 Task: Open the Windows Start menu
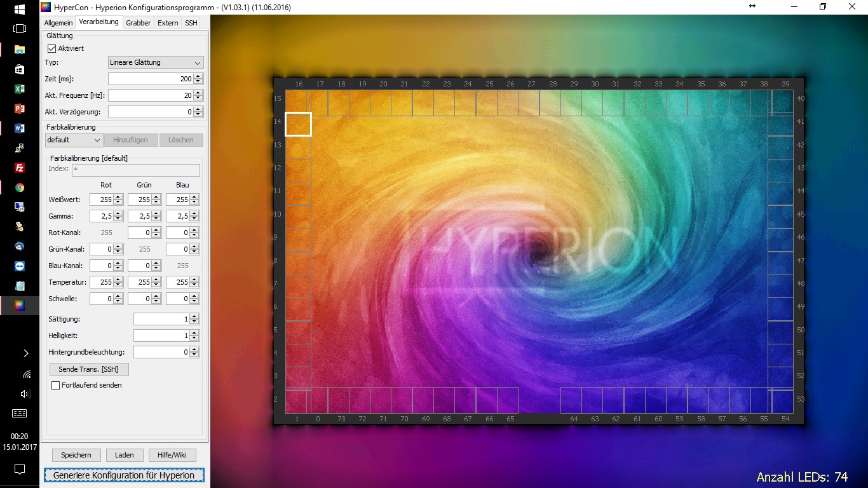click(19, 10)
